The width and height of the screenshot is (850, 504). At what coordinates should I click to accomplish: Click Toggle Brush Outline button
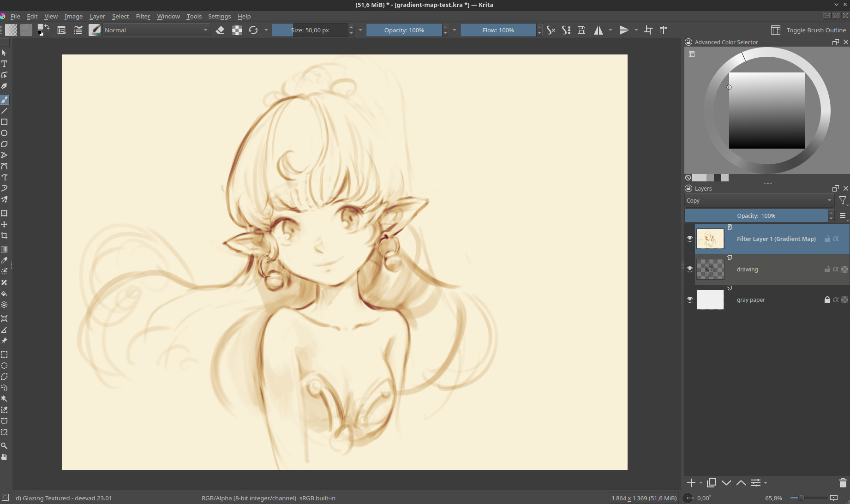(x=808, y=30)
